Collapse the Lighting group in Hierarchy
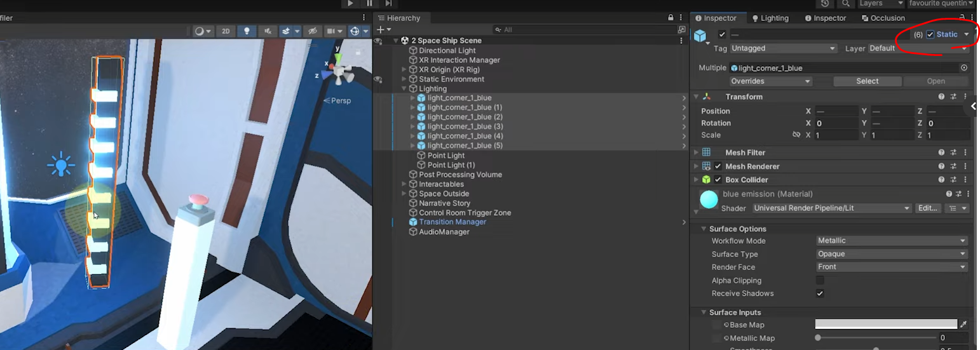Screen dimensions: 980x350 click(x=404, y=89)
